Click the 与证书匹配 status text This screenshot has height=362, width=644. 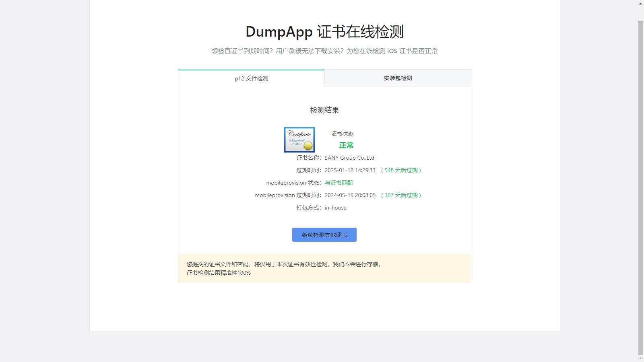(x=339, y=183)
